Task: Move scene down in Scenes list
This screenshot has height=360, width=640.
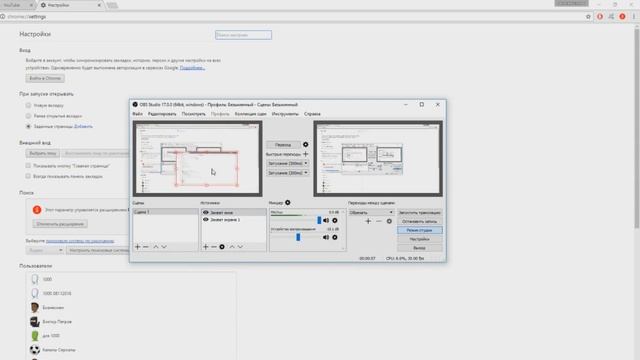Action: pyautogui.click(x=164, y=247)
